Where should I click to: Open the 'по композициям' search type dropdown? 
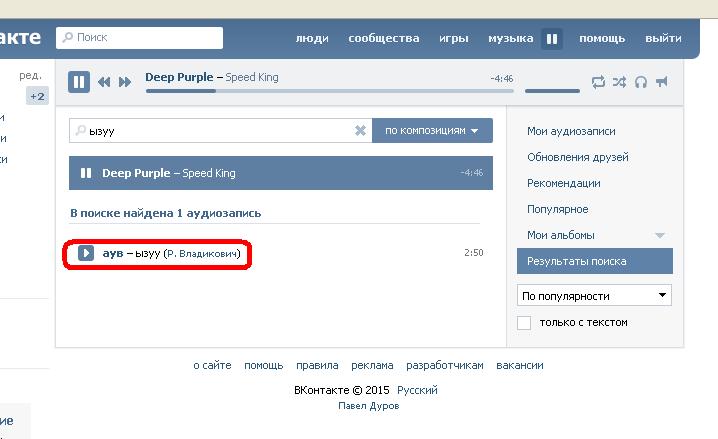tap(432, 131)
